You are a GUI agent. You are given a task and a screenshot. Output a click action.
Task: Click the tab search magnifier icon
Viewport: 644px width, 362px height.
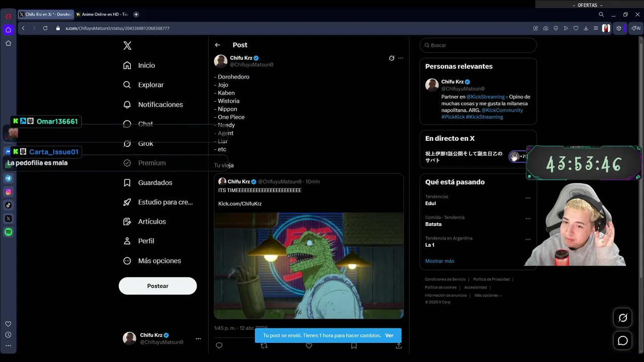[601, 15]
